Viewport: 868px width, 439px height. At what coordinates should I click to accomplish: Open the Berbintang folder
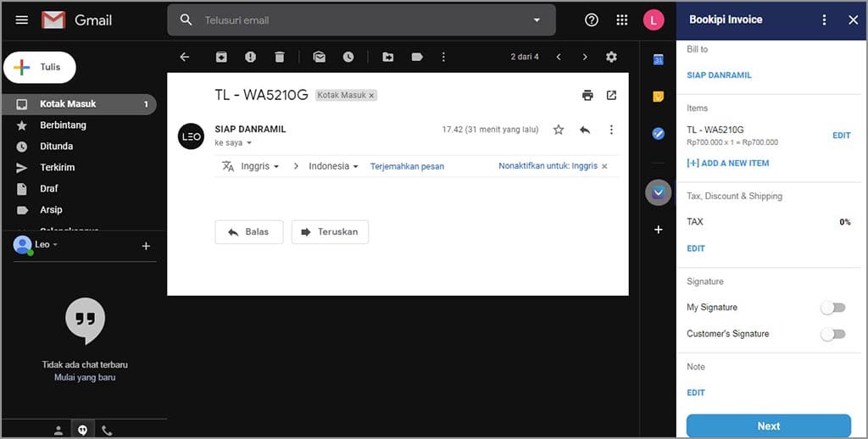click(63, 125)
